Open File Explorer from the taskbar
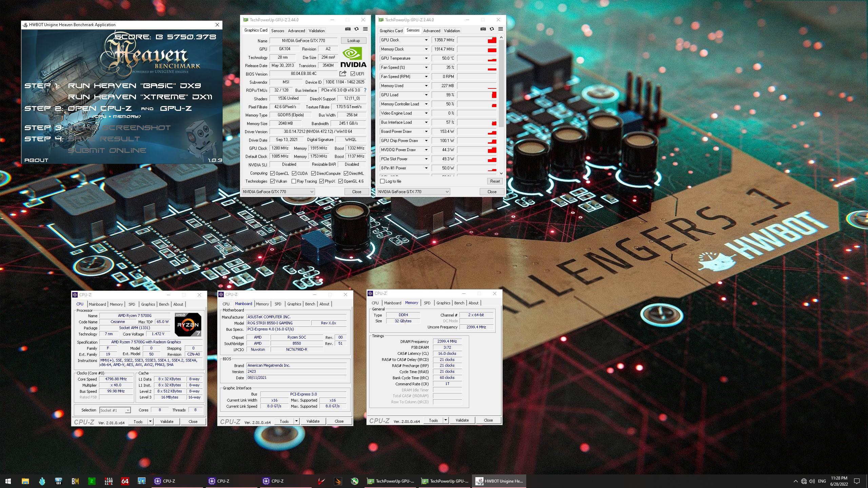Screen dimensions: 868x488 click(x=25, y=481)
